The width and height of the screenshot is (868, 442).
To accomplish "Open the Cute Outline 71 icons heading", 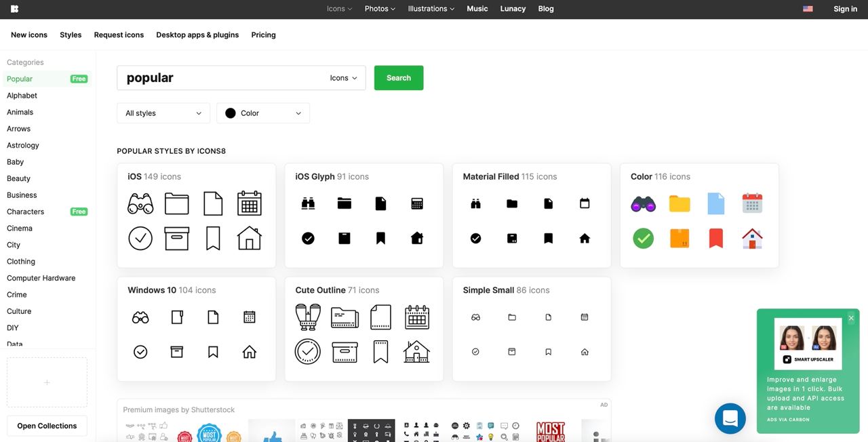I will tap(337, 290).
